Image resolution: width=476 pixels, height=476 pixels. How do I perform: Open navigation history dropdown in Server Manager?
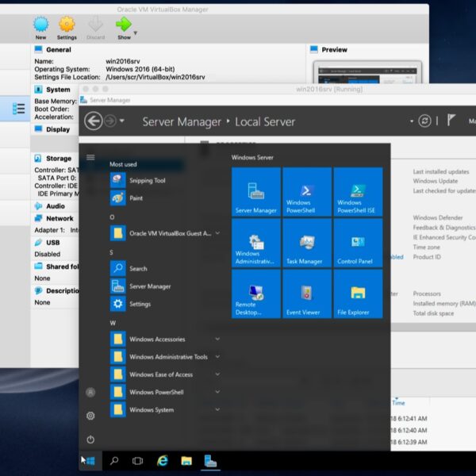click(x=121, y=121)
